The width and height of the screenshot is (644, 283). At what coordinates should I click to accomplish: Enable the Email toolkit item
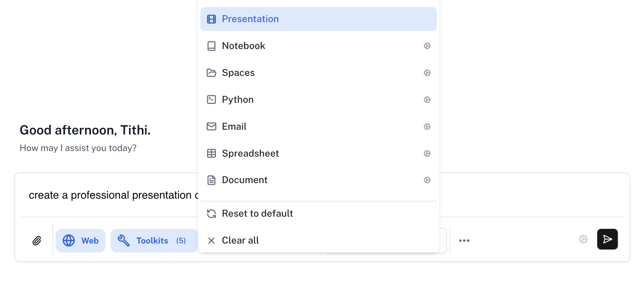234,127
